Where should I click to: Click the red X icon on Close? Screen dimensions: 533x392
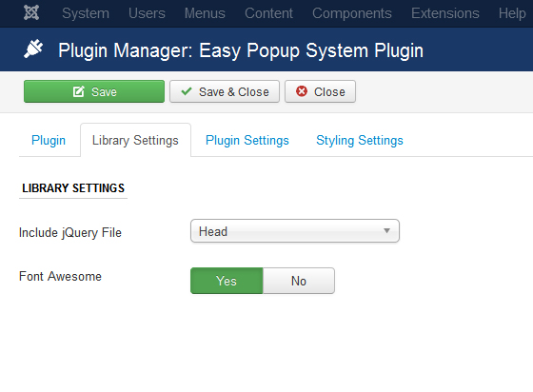(302, 91)
